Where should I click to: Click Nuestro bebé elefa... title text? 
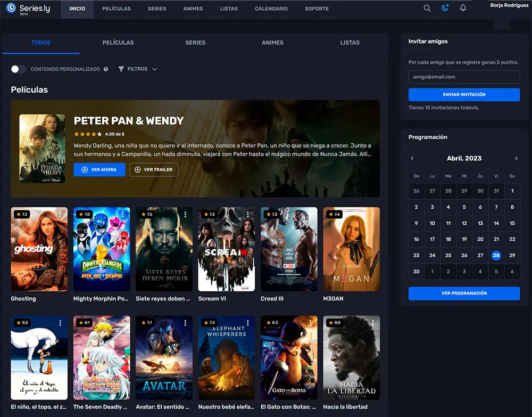pos(226,407)
